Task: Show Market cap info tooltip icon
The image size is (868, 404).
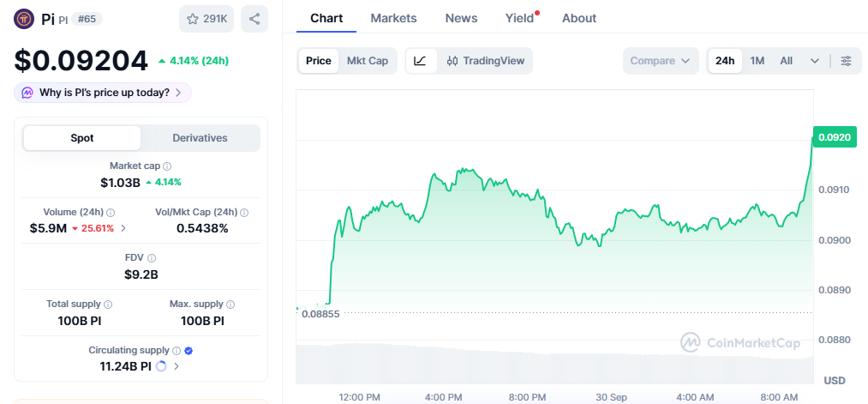Action: [x=167, y=166]
